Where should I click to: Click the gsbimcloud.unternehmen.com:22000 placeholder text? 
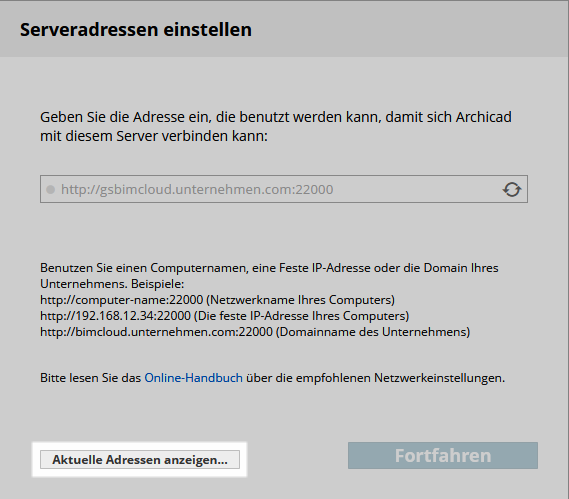197,189
